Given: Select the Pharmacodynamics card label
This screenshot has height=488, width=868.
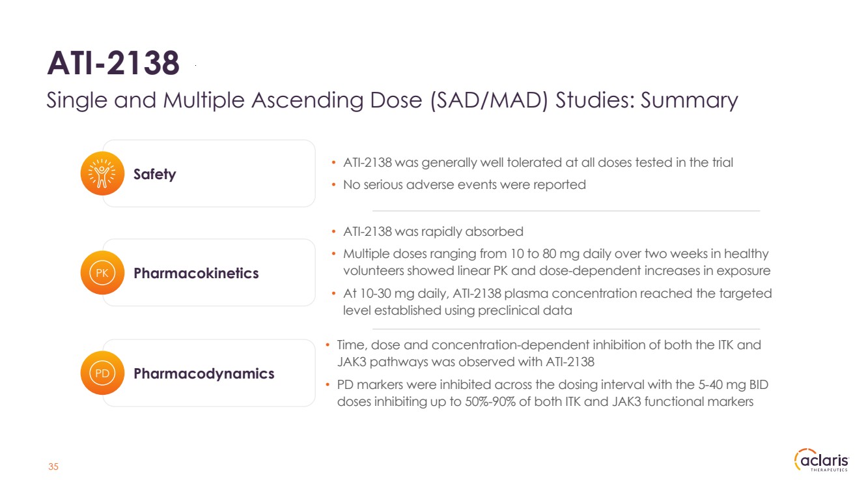Looking at the screenshot, I should [204, 374].
